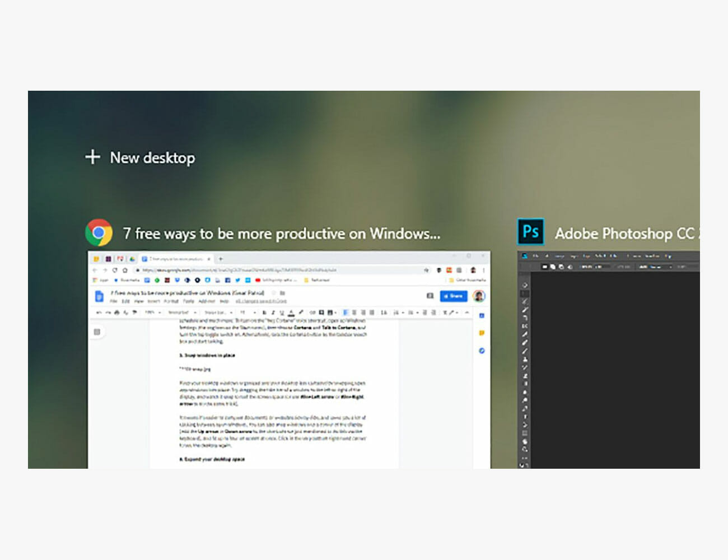Open the Keep side panel icon in Docs

click(x=482, y=333)
